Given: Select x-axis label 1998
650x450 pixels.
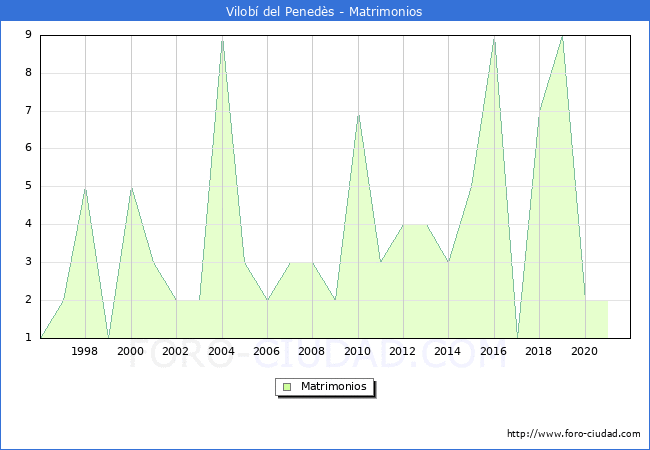Looking at the screenshot, I should (x=84, y=351).
